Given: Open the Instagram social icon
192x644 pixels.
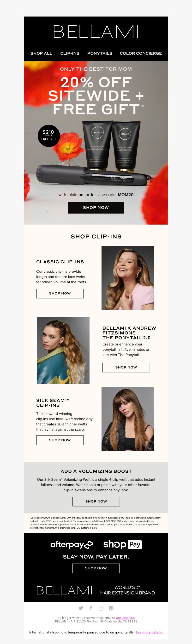Looking at the screenshot, I should pyautogui.click(x=101, y=608).
